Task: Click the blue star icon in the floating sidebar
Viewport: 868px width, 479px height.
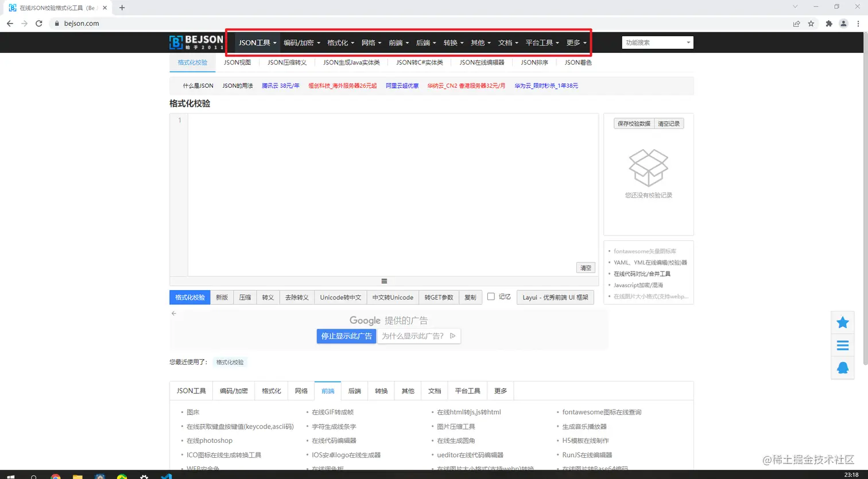Action: (843, 322)
